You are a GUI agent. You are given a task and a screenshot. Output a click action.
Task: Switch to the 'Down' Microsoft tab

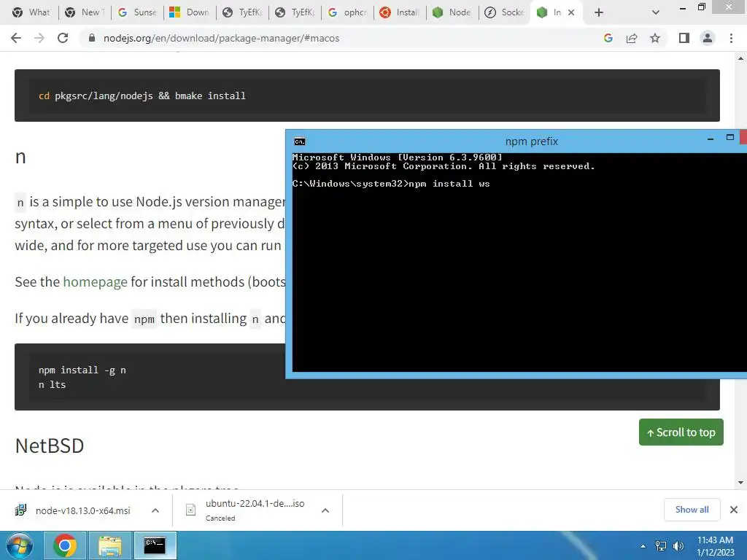[190, 12]
